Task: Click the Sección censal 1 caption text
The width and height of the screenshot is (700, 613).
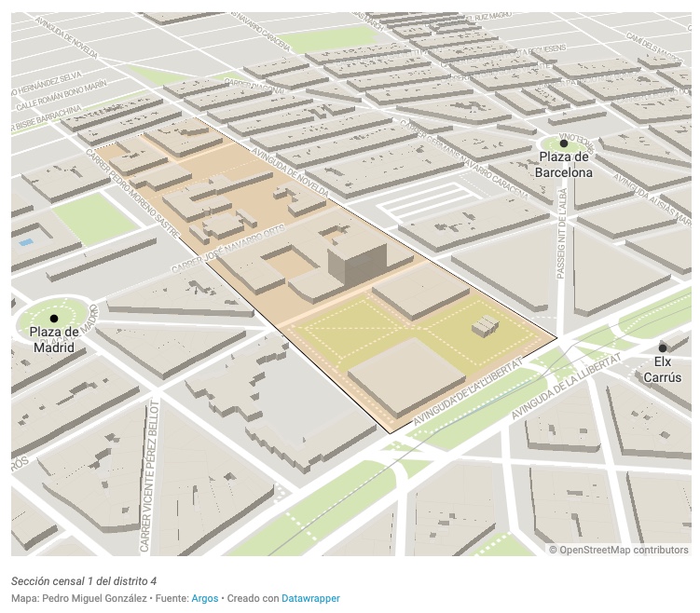Action: click(x=84, y=580)
